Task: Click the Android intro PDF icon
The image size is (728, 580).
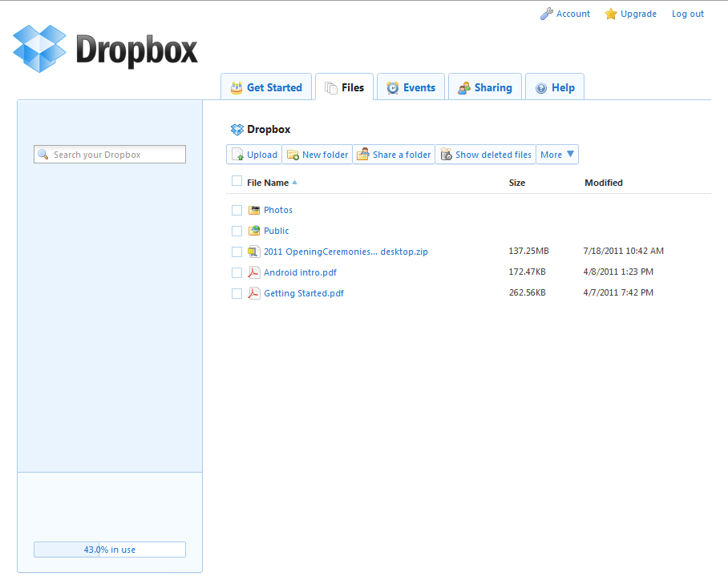Action: [x=253, y=272]
